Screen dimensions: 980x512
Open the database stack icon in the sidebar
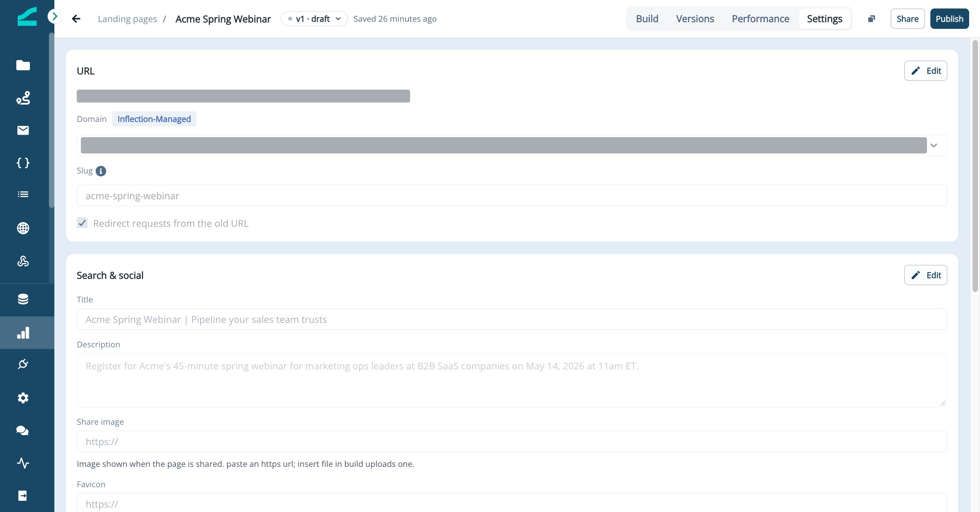23,299
